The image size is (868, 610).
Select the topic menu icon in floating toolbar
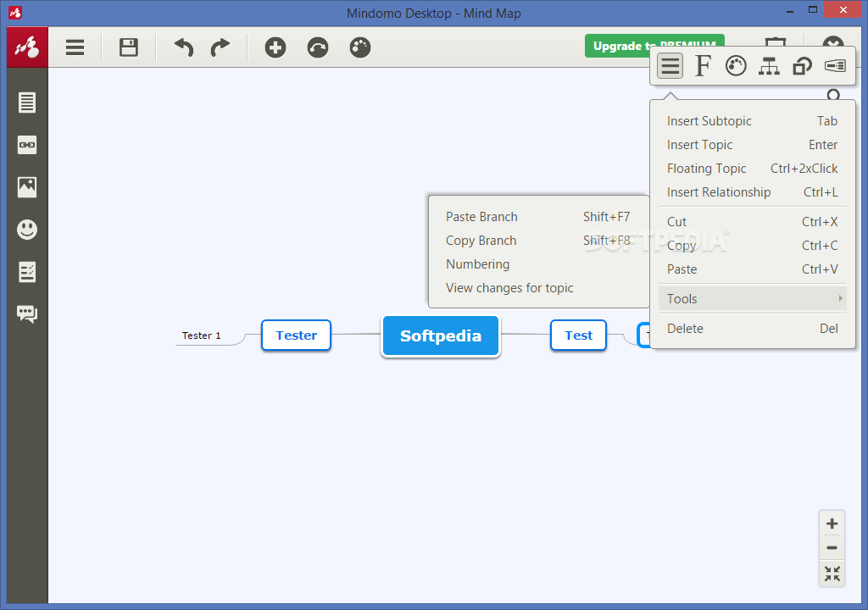pyautogui.click(x=670, y=66)
